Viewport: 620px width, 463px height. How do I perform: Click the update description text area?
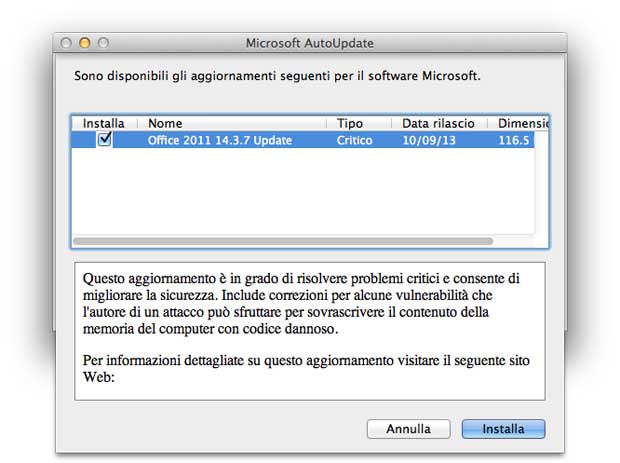[310, 331]
